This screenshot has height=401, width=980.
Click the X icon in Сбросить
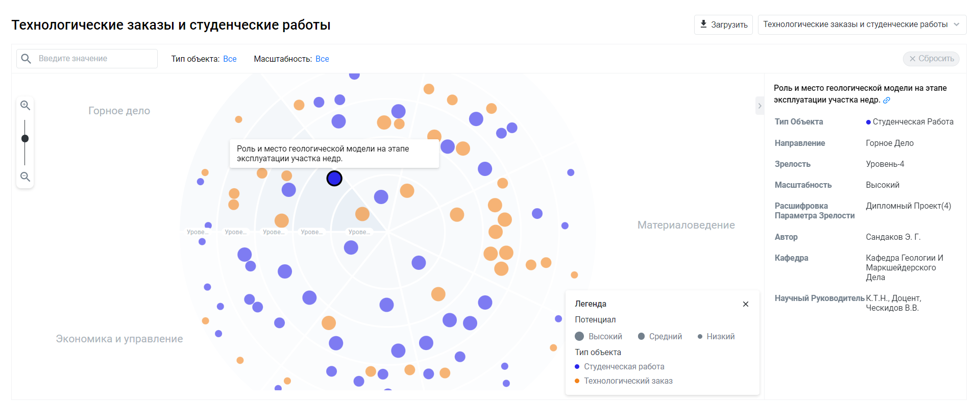coord(913,59)
